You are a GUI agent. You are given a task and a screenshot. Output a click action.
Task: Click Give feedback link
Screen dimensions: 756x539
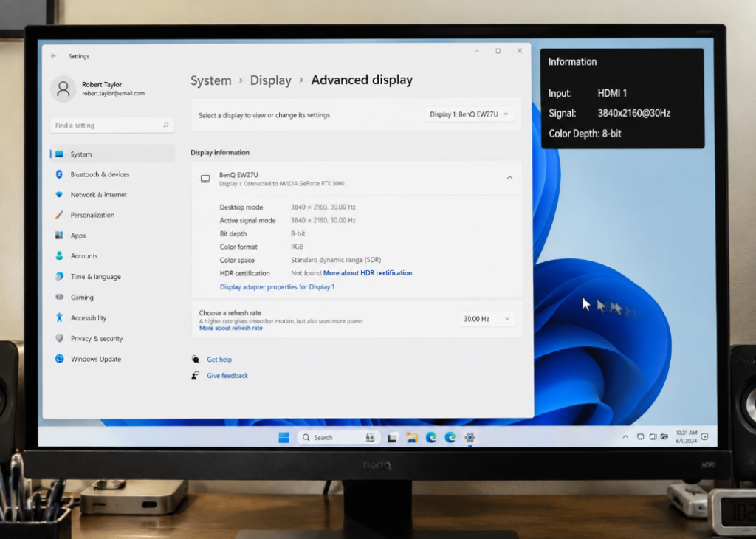tap(227, 376)
